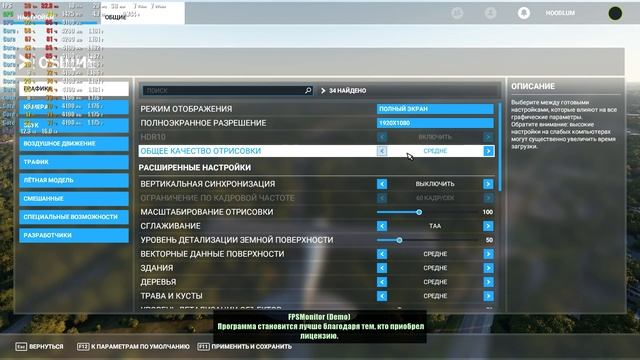Click right arrow for Деревья
This screenshot has height=360, width=640.
[488, 282]
